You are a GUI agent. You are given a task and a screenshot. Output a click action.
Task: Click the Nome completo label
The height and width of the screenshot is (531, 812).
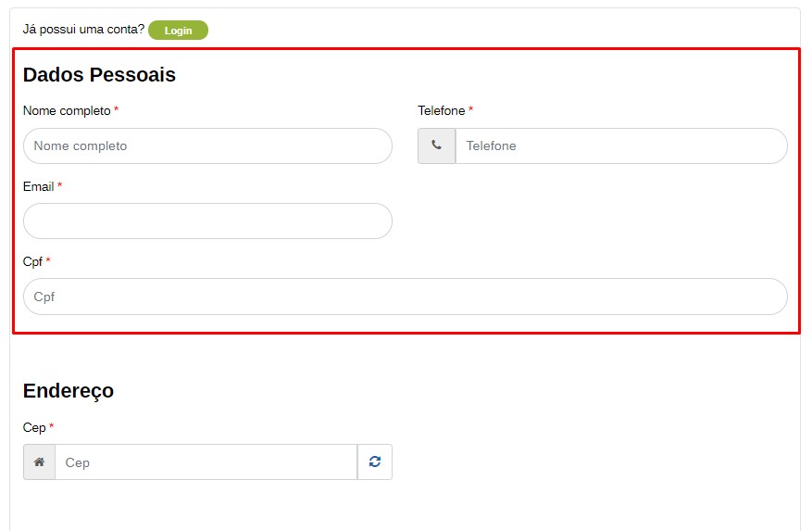tap(67, 111)
